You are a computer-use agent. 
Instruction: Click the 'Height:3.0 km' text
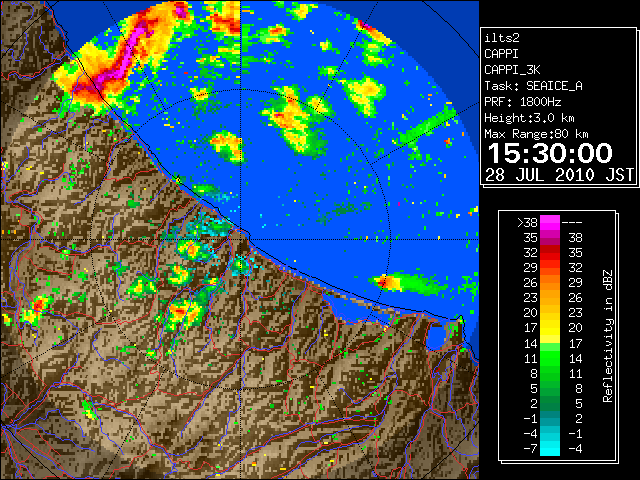pyautogui.click(x=529, y=118)
